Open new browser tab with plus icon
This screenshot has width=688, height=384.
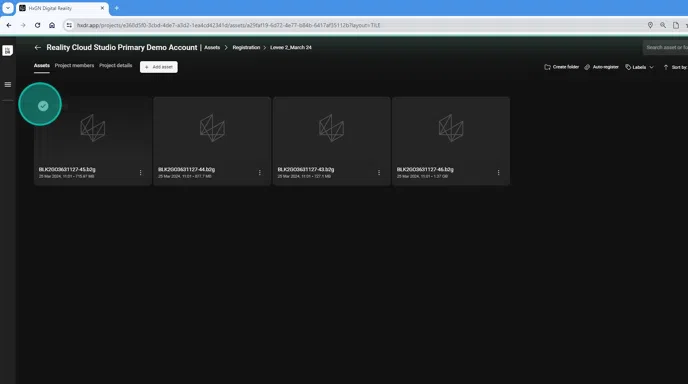tap(117, 8)
